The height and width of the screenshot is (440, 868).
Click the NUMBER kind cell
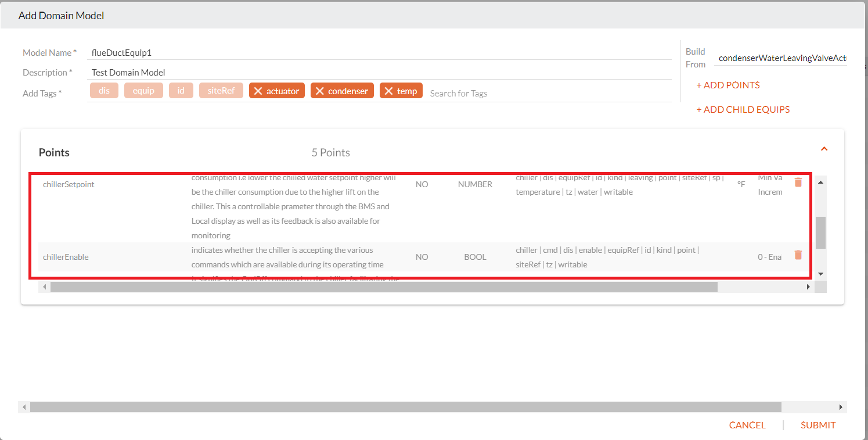(x=475, y=184)
